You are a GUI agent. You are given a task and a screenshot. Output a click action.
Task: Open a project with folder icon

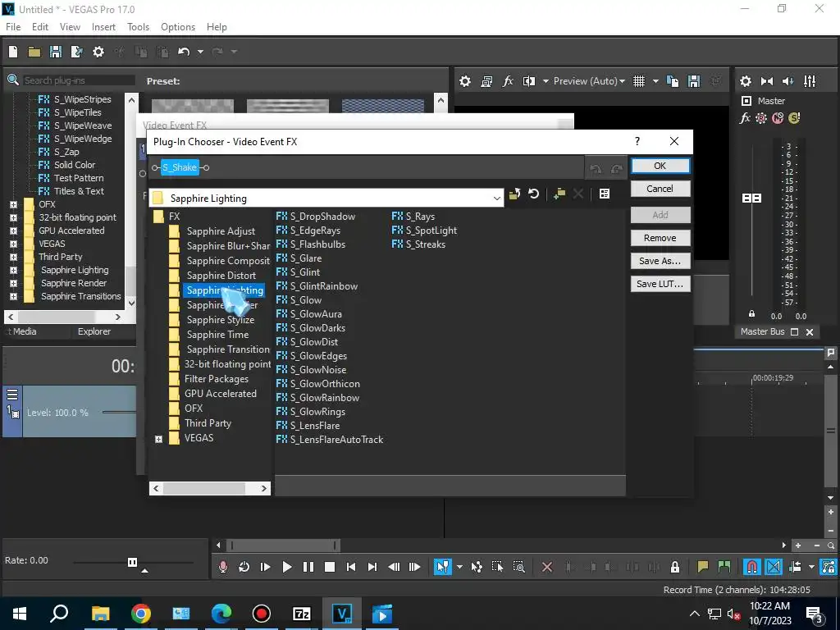(34, 52)
